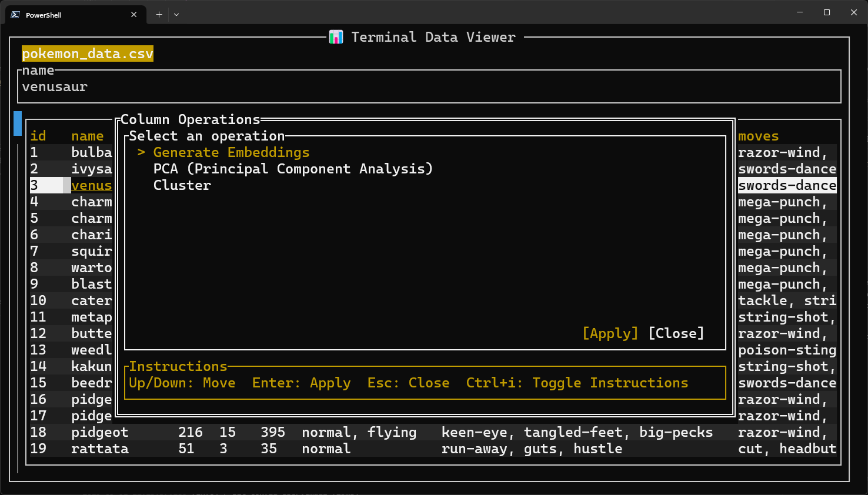Click the 'Up/Down: Move' hint
Image resolution: width=868 pixels, height=495 pixels.
coord(182,383)
